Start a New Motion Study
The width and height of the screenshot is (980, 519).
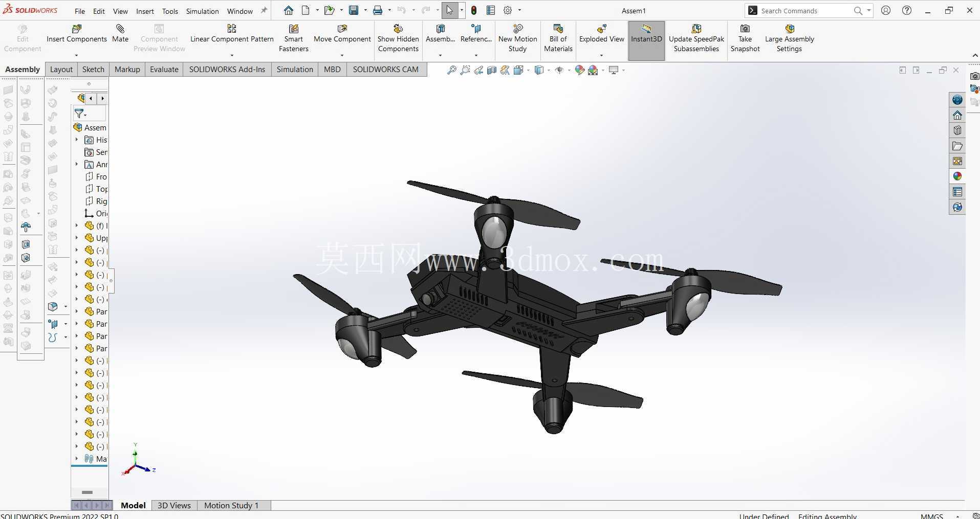point(517,38)
